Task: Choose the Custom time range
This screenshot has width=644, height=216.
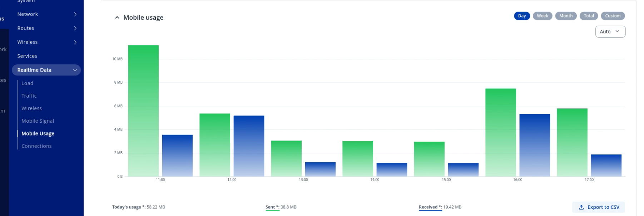Action: tap(613, 16)
